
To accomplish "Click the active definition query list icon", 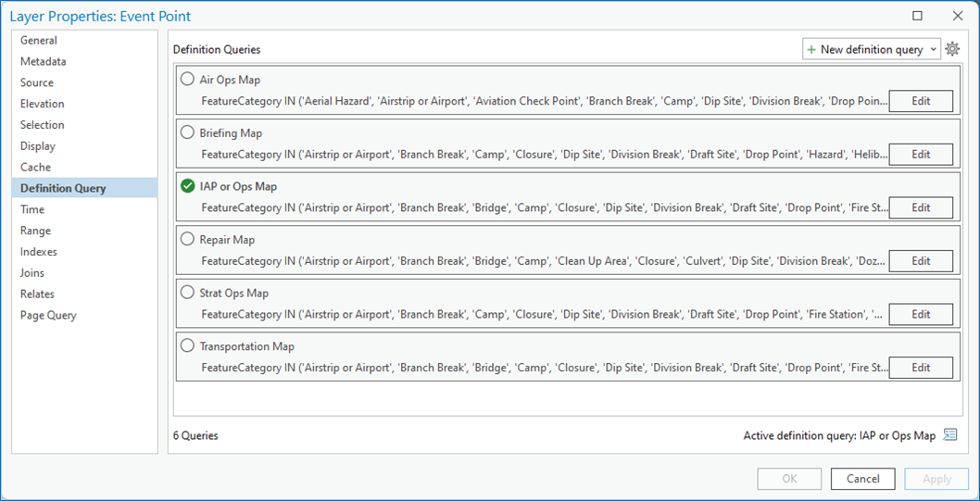I will pos(949,435).
